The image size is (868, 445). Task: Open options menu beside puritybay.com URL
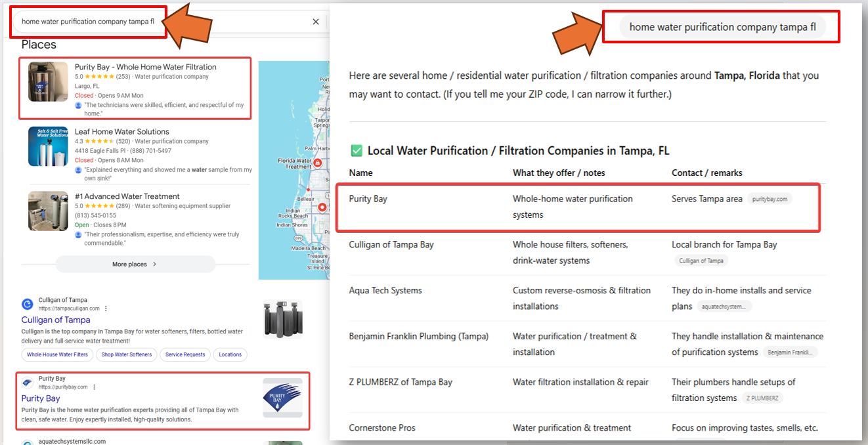pyautogui.click(x=94, y=387)
